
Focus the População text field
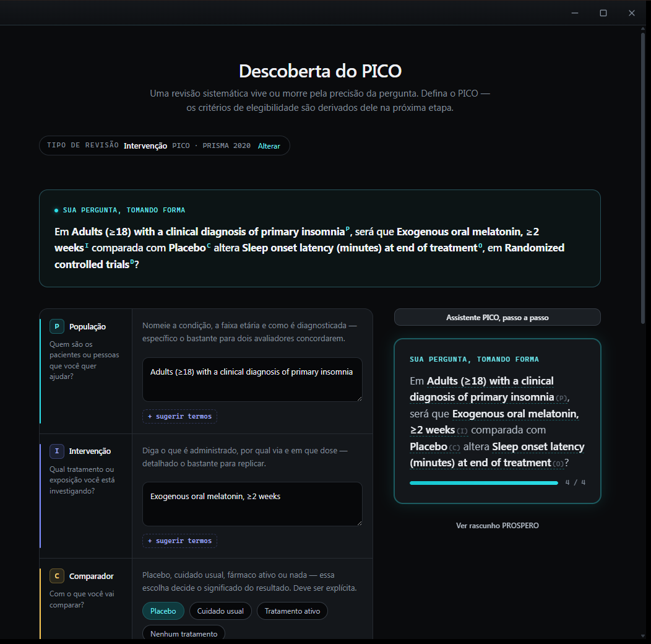coord(252,380)
